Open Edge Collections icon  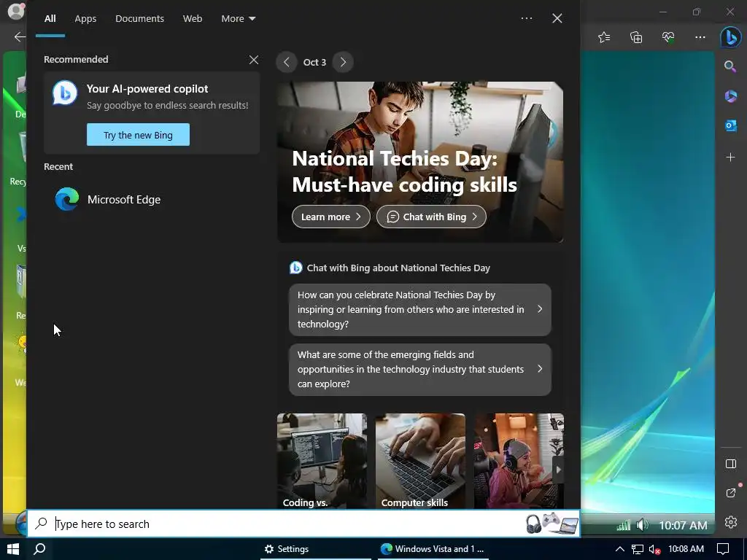(x=636, y=37)
